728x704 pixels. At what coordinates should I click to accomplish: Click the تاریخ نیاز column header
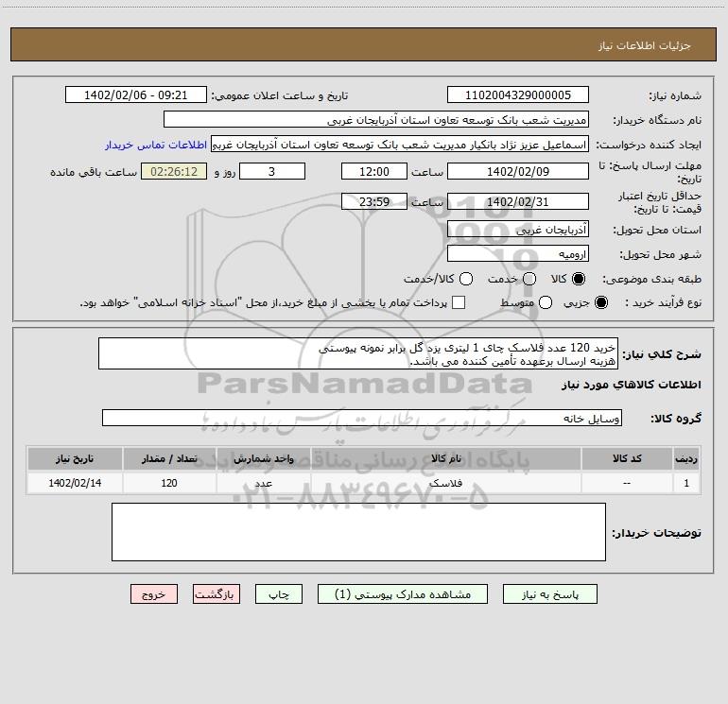75,458
